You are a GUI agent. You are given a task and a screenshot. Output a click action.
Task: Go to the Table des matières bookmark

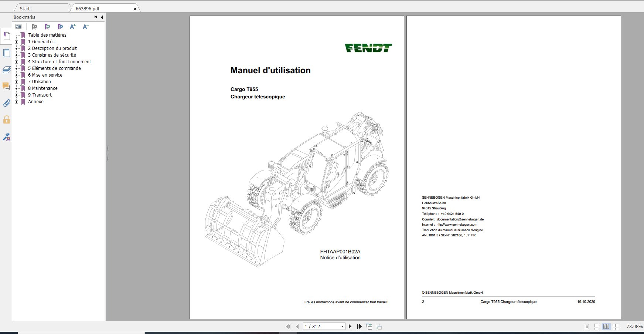pos(47,35)
